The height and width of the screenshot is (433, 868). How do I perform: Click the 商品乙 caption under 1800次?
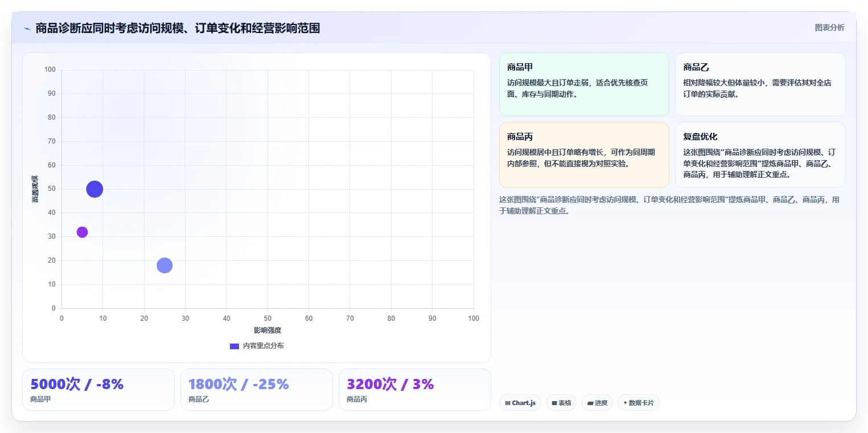click(199, 399)
